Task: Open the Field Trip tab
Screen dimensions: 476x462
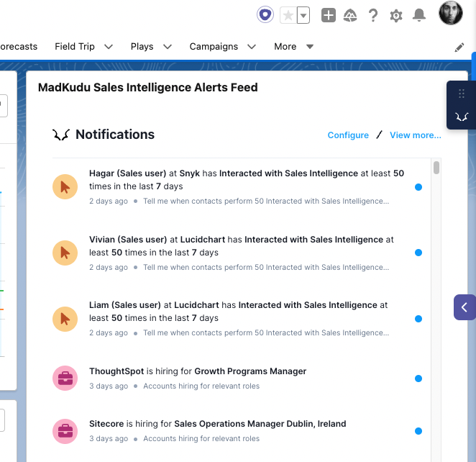Action: 75,47
